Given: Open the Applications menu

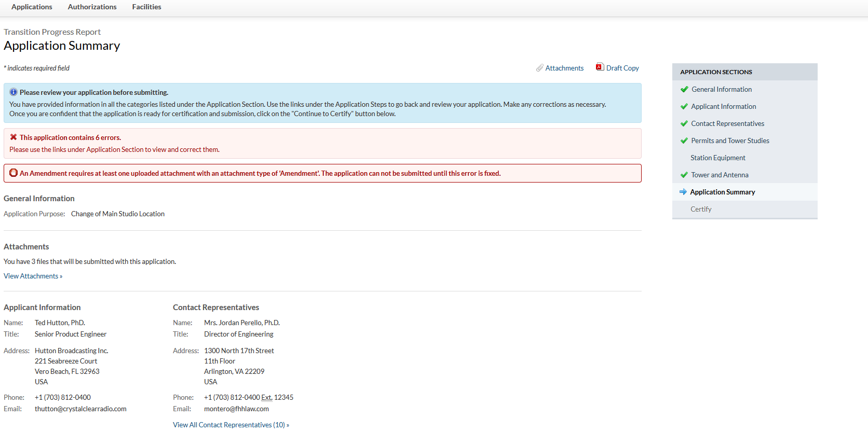Looking at the screenshot, I should 32,7.
